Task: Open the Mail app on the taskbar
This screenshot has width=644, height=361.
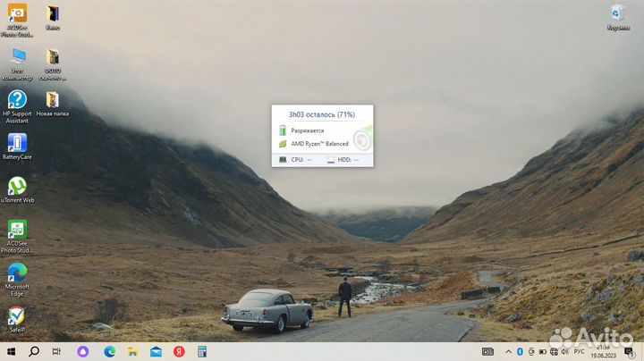Action: pos(155,351)
